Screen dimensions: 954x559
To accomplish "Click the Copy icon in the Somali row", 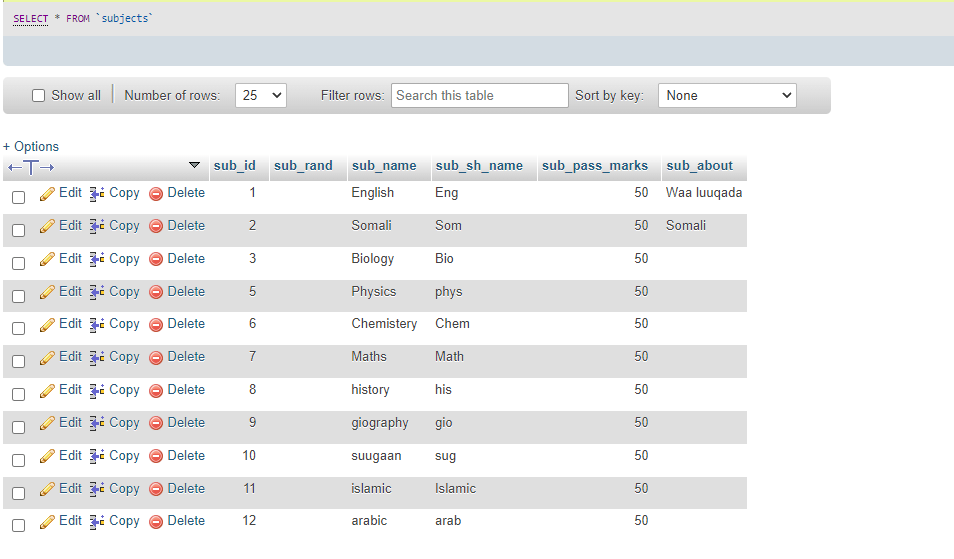I will point(97,226).
